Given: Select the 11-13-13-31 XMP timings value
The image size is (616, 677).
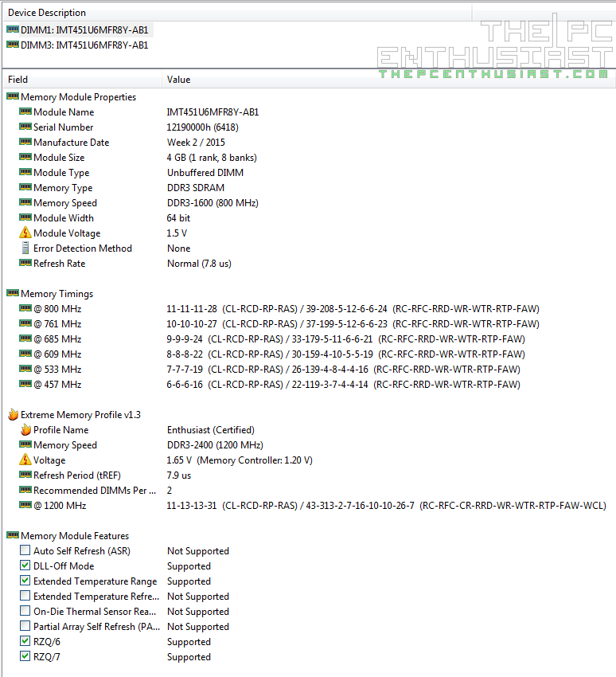Looking at the screenshot, I should [386, 506].
